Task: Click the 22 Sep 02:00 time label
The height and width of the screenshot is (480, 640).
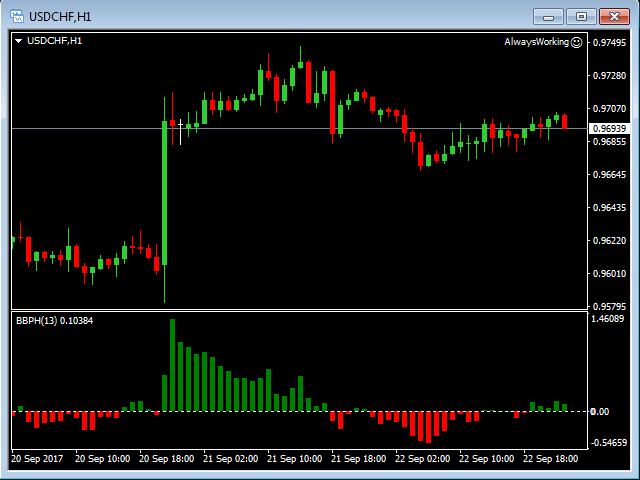Action: click(422, 459)
